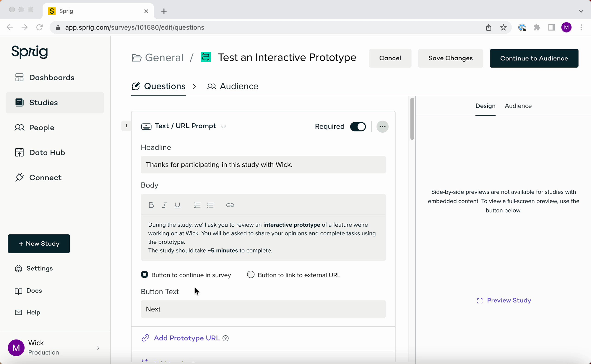Click Add Prototype URL
This screenshot has height=364, width=591.
[187, 338]
